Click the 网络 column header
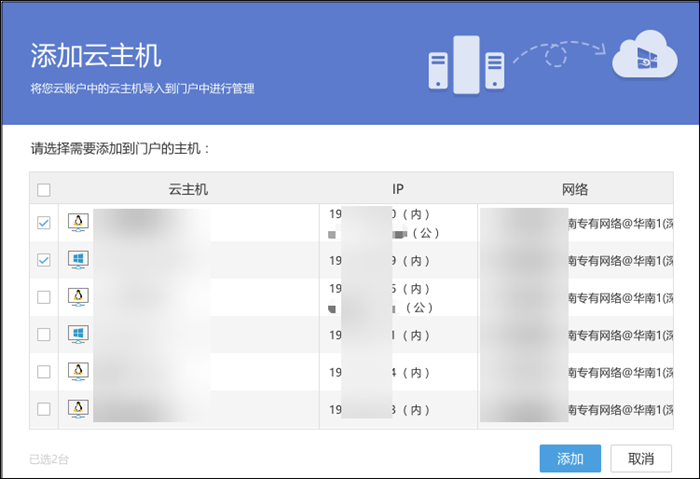The width and height of the screenshot is (700, 479). click(x=575, y=189)
